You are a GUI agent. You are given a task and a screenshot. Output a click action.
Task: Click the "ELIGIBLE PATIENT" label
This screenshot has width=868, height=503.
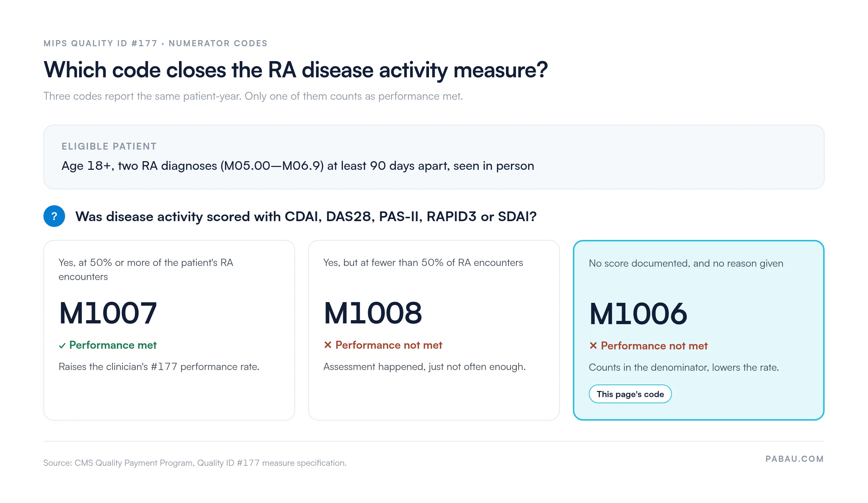[x=109, y=146]
